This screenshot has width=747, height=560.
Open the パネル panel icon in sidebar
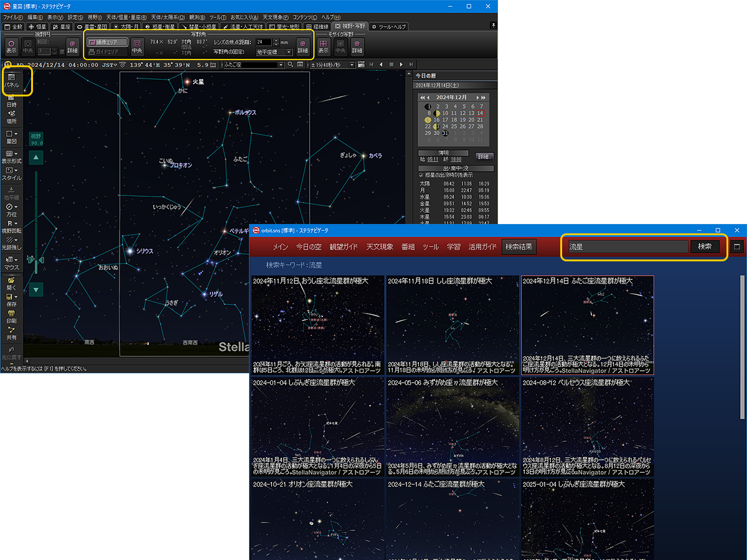pyautogui.click(x=11, y=80)
